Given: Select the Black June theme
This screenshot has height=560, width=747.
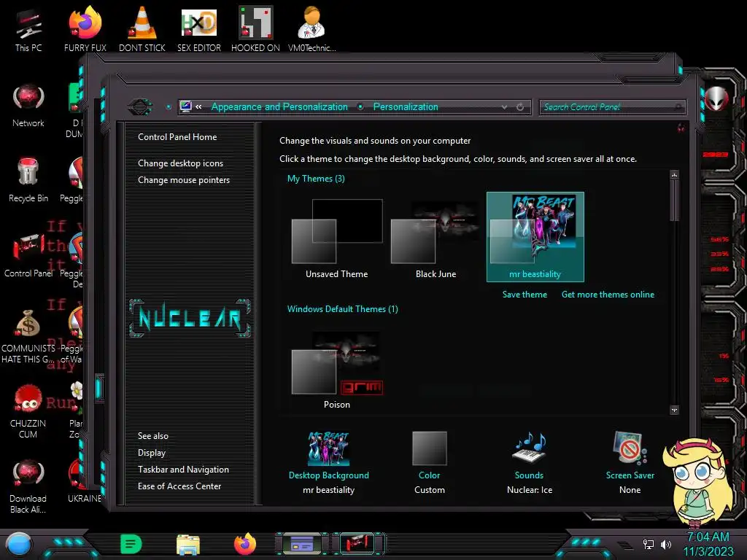Looking at the screenshot, I should click(x=436, y=237).
